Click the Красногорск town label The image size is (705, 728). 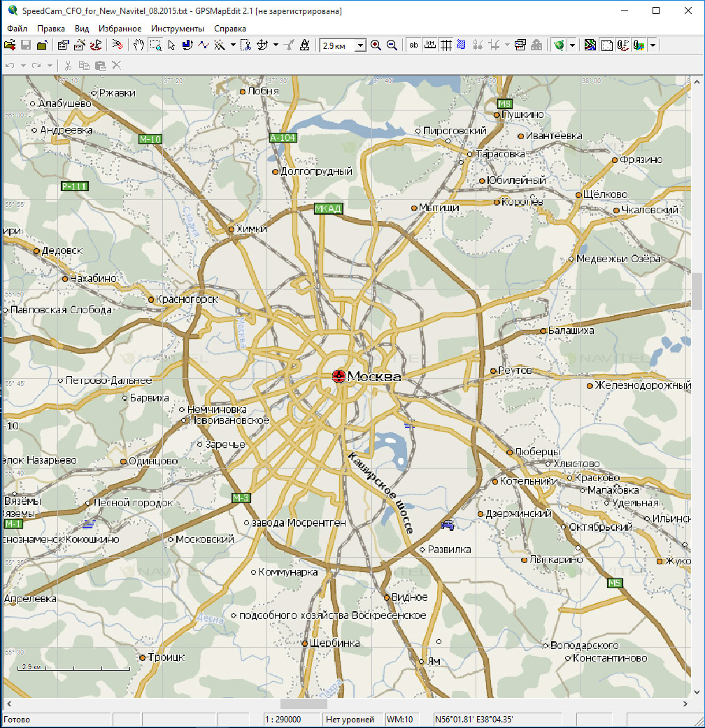(187, 299)
